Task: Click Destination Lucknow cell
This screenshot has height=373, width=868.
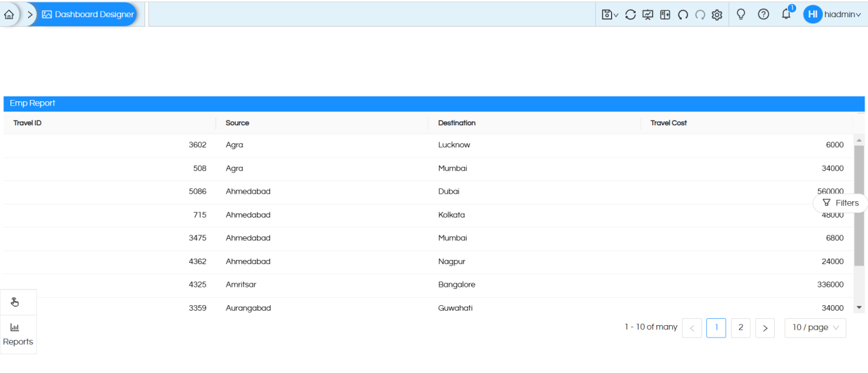Action: (454, 145)
